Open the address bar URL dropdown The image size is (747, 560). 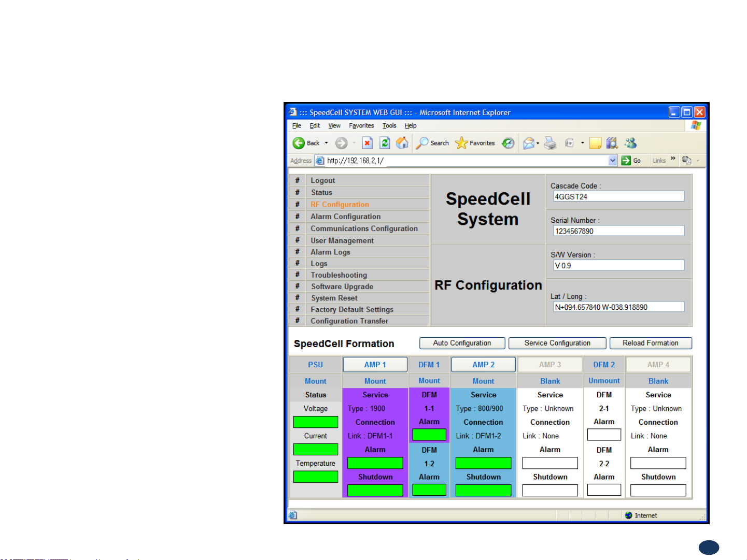tap(613, 161)
